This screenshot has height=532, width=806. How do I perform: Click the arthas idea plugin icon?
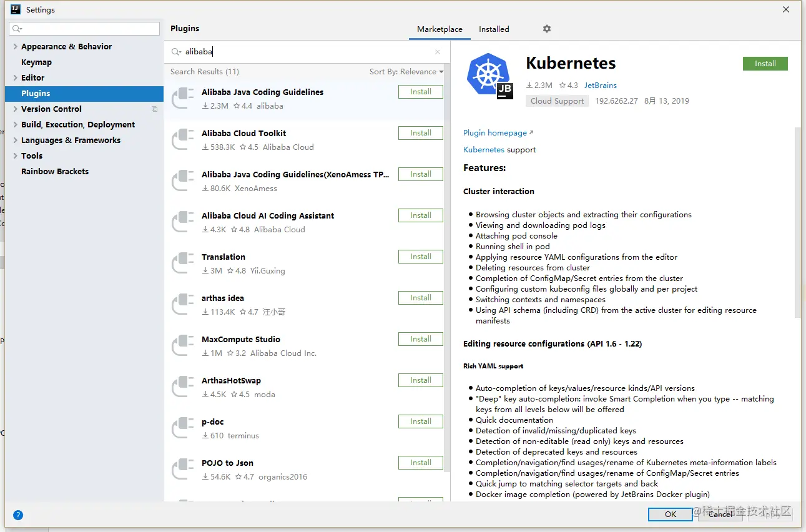[183, 304]
